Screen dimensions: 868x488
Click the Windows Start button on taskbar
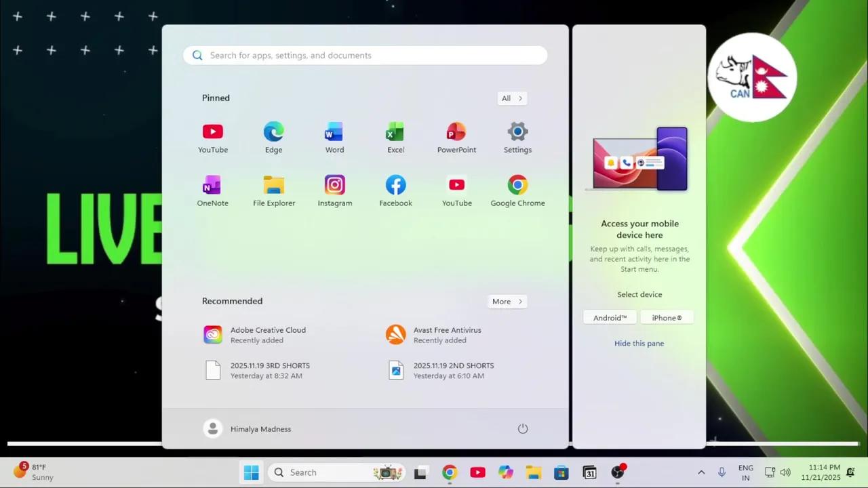[251, 472]
